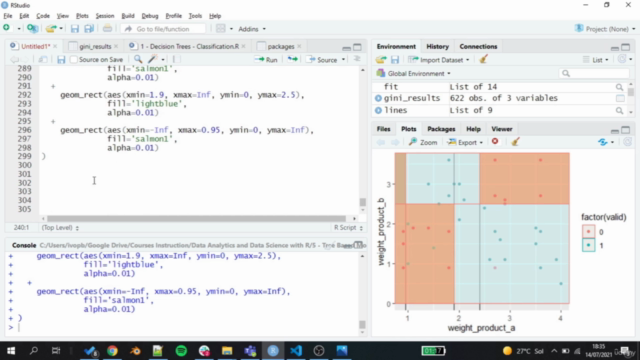Click the editor Save icon
640x360 pixels.
coord(61,60)
